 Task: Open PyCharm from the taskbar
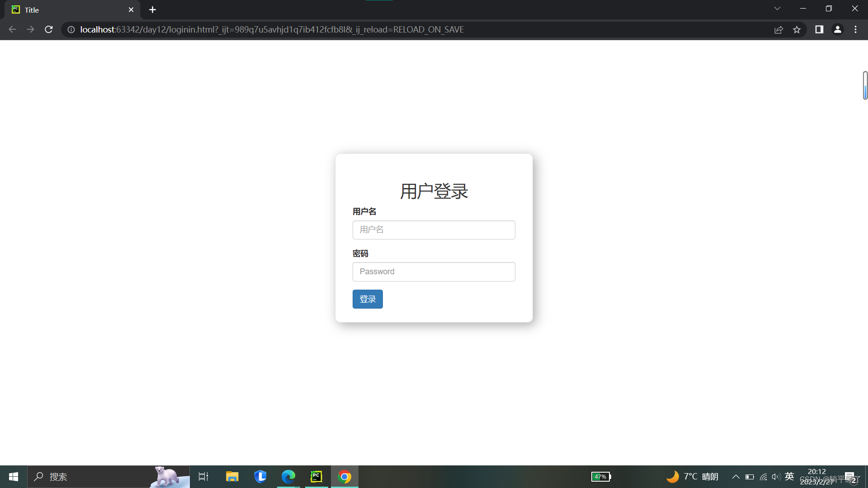point(316,476)
